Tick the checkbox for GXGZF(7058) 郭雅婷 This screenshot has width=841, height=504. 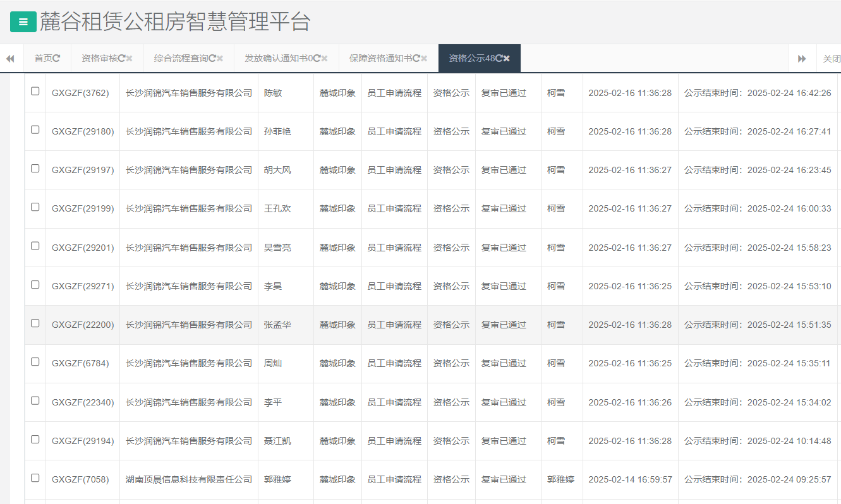pos(35,479)
